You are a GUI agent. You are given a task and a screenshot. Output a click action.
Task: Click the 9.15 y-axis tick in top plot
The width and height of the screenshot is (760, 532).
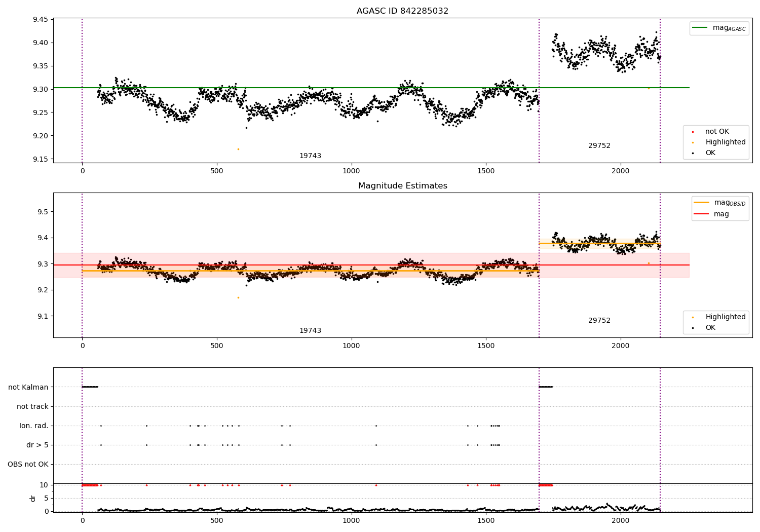(41, 159)
